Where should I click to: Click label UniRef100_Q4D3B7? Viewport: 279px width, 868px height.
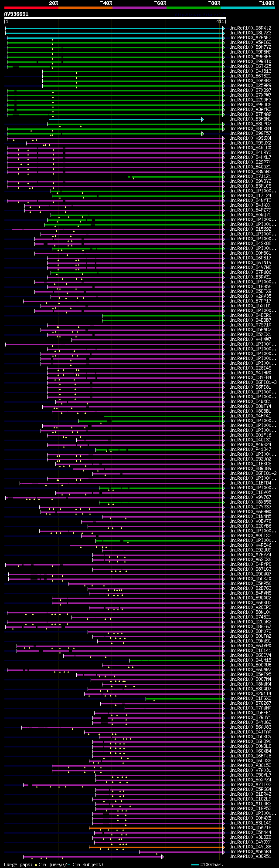pyautogui.click(x=250, y=320)
